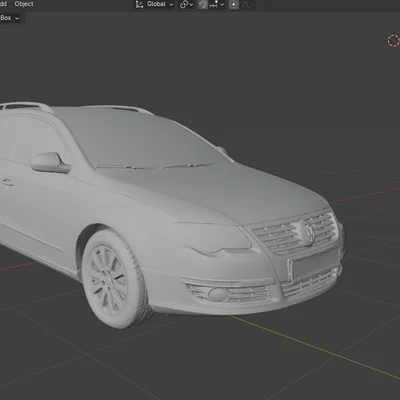The width and height of the screenshot is (400, 400).
Task: Open the snapping options dropdown
Action: [217, 5]
